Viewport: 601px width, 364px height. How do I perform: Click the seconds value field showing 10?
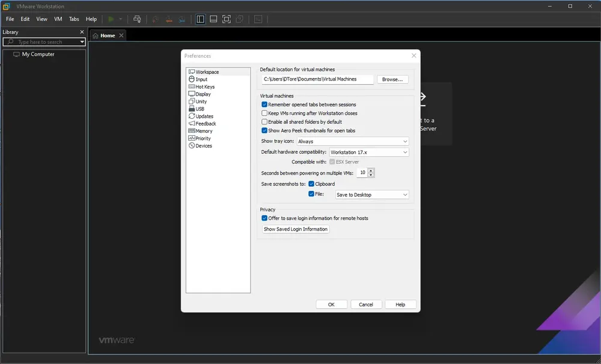pos(362,173)
